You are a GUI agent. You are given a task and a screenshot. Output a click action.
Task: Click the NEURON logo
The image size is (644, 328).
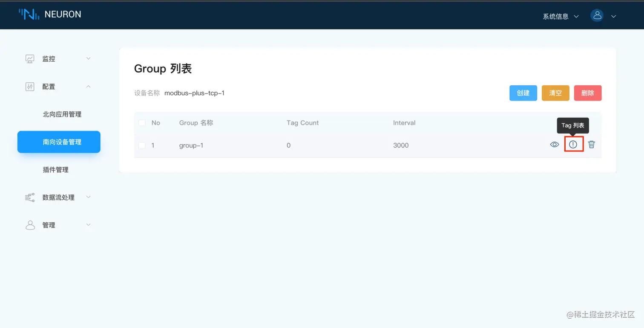(49, 14)
